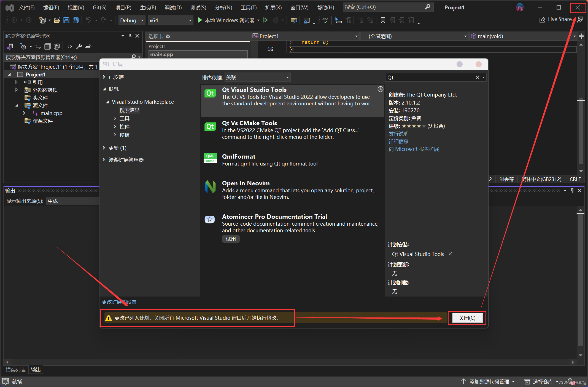Screen dimensions: 588x387
Task: Click 添加到源代码管理 in status bar
Action: 489,381
